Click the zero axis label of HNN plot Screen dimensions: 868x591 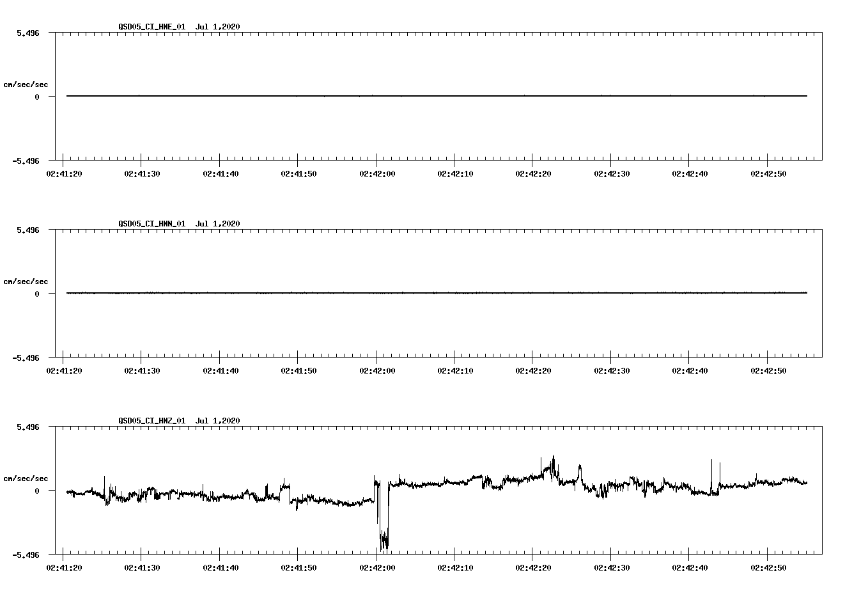[x=37, y=294]
